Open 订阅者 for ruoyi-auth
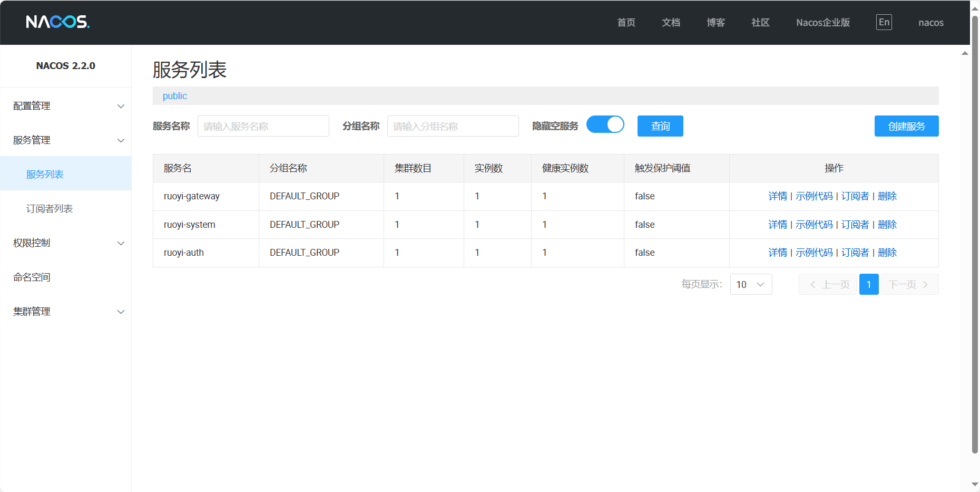Image resolution: width=980 pixels, height=492 pixels. [x=855, y=253]
